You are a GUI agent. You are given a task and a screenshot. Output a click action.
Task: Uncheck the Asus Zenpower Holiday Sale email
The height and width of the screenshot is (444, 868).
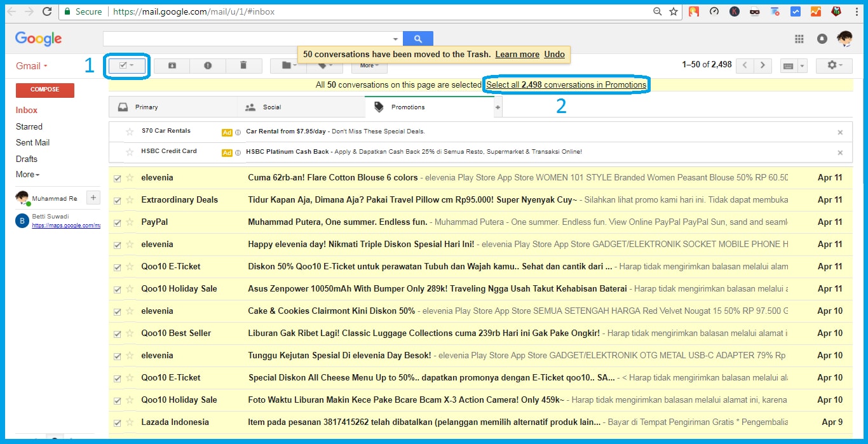click(117, 290)
